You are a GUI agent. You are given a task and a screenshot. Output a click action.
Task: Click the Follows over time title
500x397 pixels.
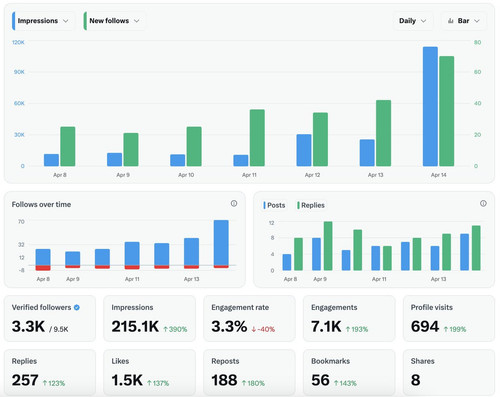tap(41, 204)
